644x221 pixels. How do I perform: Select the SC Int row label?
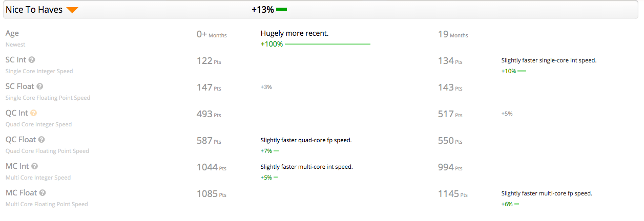16,60
